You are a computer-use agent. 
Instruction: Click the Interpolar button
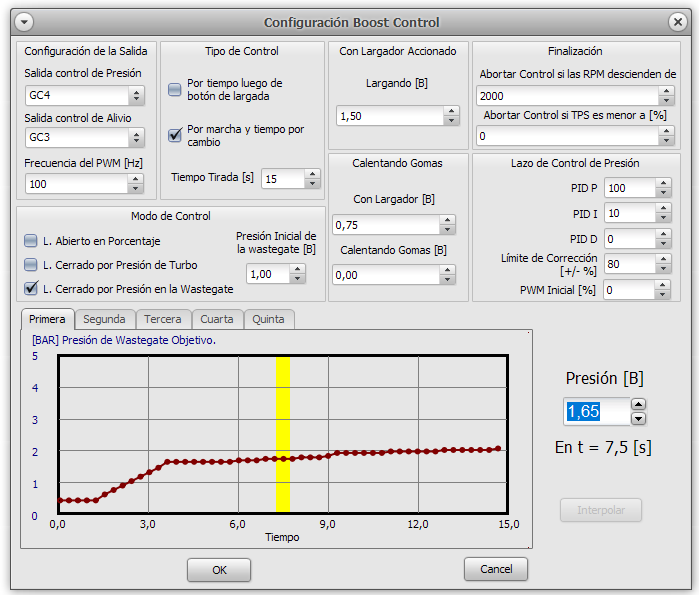(x=600, y=510)
